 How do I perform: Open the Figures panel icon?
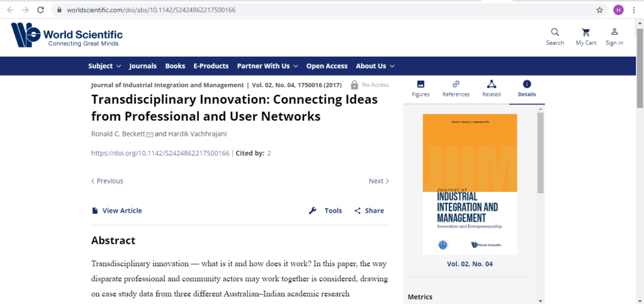[x=421, y=84]
